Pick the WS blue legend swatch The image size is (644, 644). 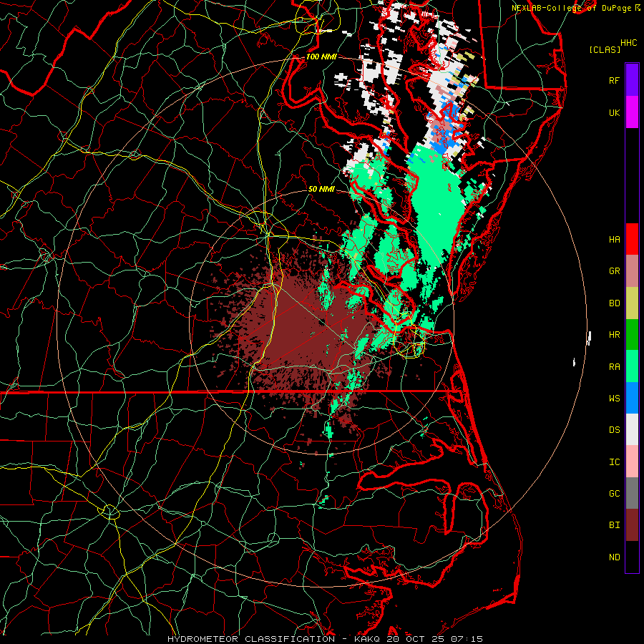click(x=632, y=398)
